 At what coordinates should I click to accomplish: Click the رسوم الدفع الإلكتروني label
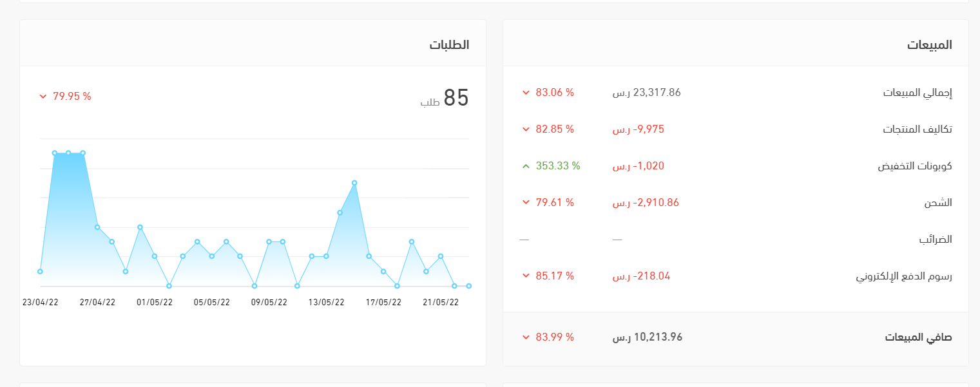point(903,276)
